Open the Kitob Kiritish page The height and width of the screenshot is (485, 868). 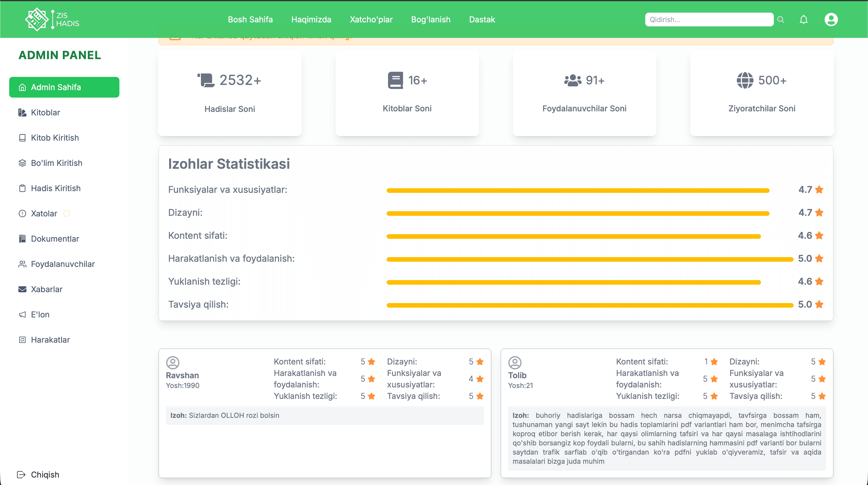tap(55, 137)
